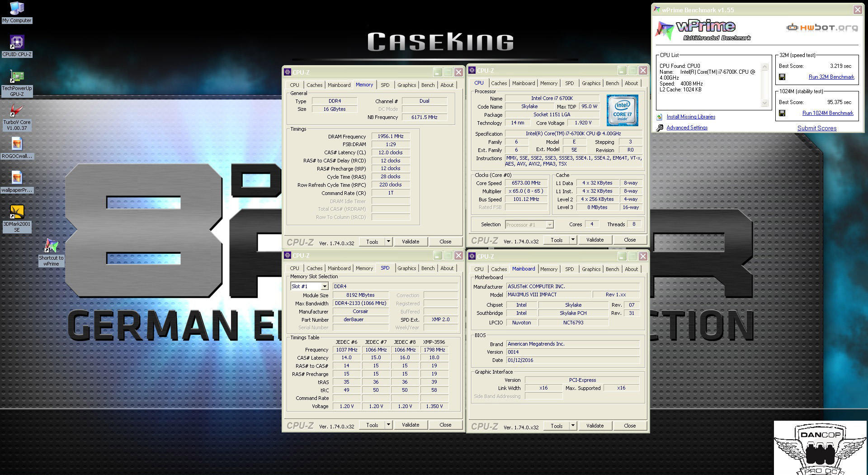Open the Bench tab in the SPD window
868x475 pixels.
pyautogui.click(x=428, y=268)
